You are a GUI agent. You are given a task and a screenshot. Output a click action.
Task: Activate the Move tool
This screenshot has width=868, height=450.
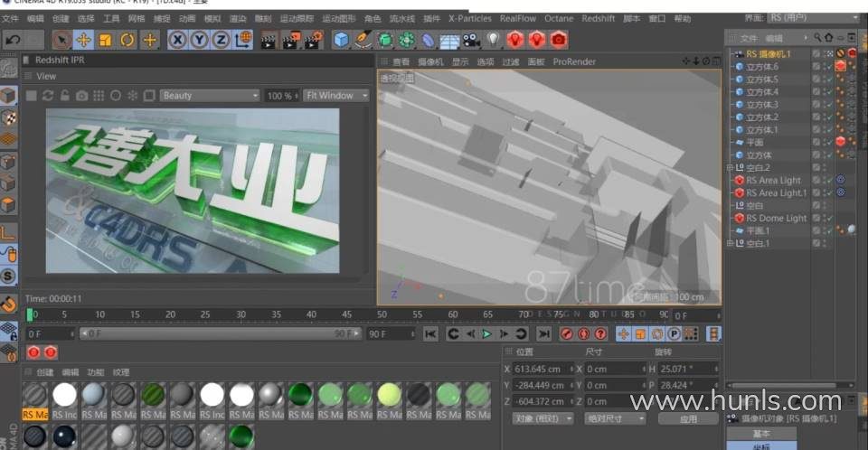83,40
